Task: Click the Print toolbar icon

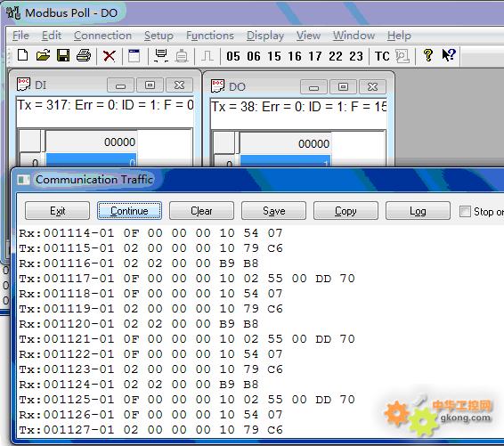Action: (x=84, y=55)
